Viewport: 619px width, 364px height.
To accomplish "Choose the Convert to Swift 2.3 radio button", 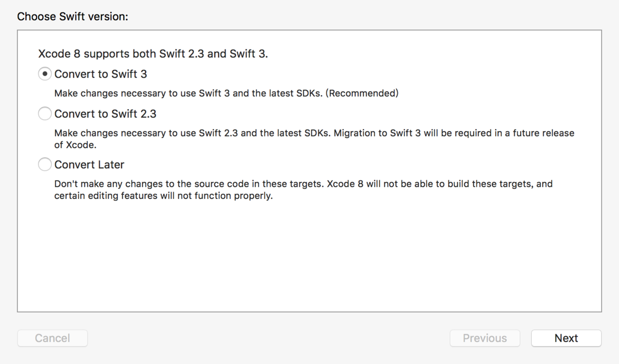I will [45, 114].
